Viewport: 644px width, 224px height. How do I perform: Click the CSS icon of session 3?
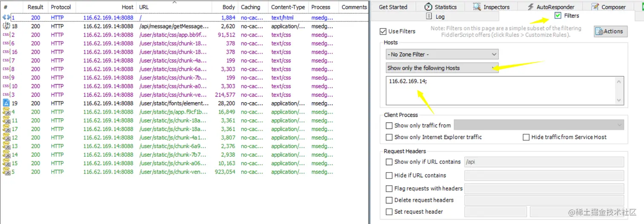[x=6, y=95]
